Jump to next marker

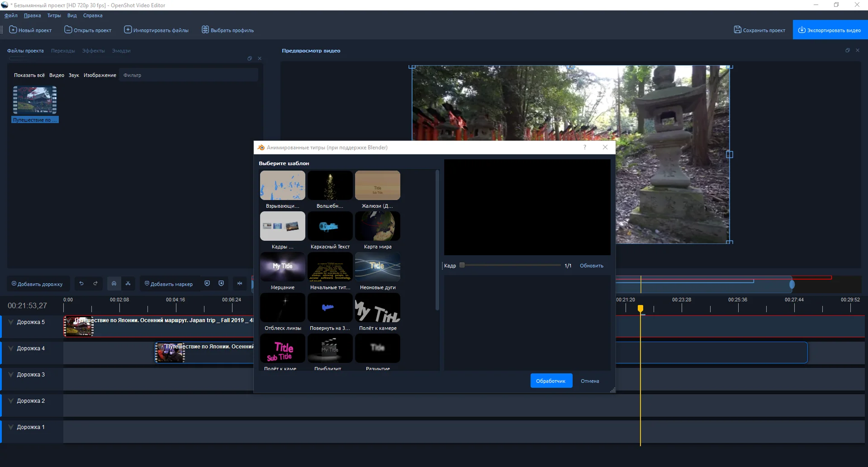[221, 284]
